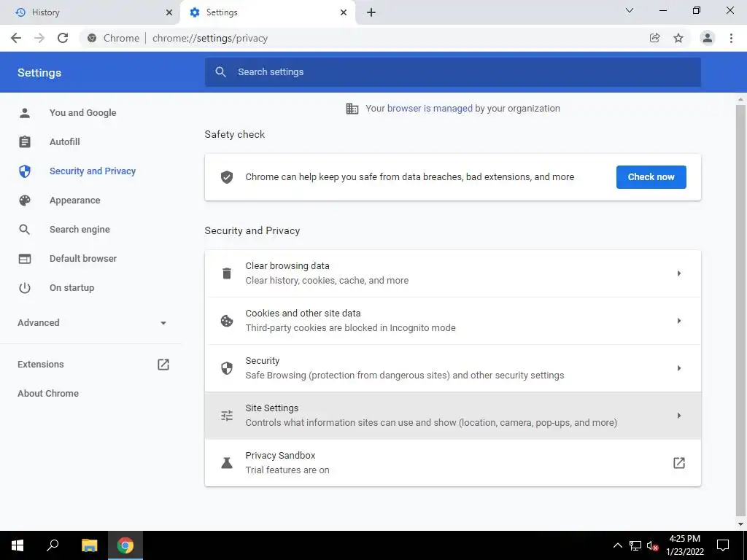This screenshot has height=560, width=747.
Task: Click the muted volume tray icon
Action: [653, 545]
